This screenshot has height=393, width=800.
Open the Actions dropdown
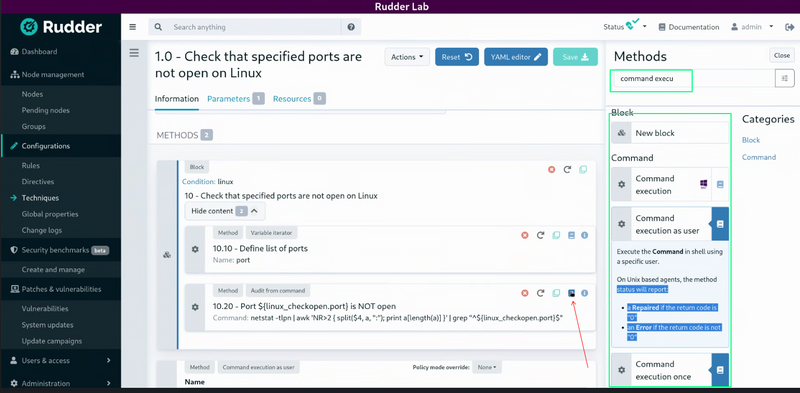tap(407, 57)
